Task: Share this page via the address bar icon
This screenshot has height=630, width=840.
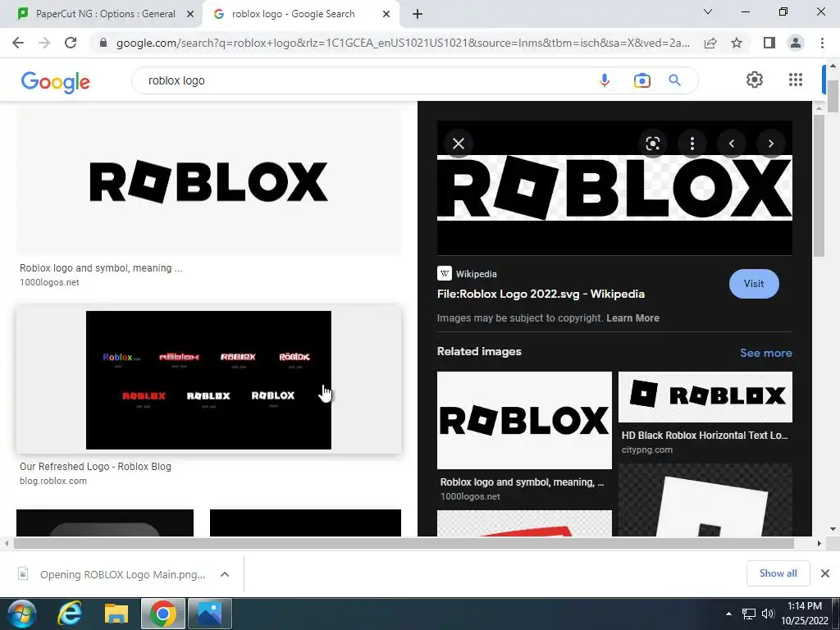Action: click(x=710, y=43)
